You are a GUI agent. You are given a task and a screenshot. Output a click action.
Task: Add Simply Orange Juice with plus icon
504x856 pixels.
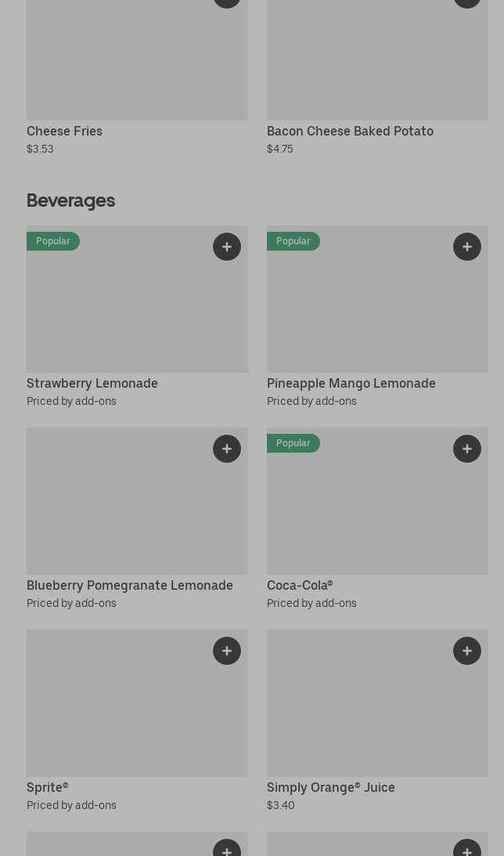tap(467, 651)
